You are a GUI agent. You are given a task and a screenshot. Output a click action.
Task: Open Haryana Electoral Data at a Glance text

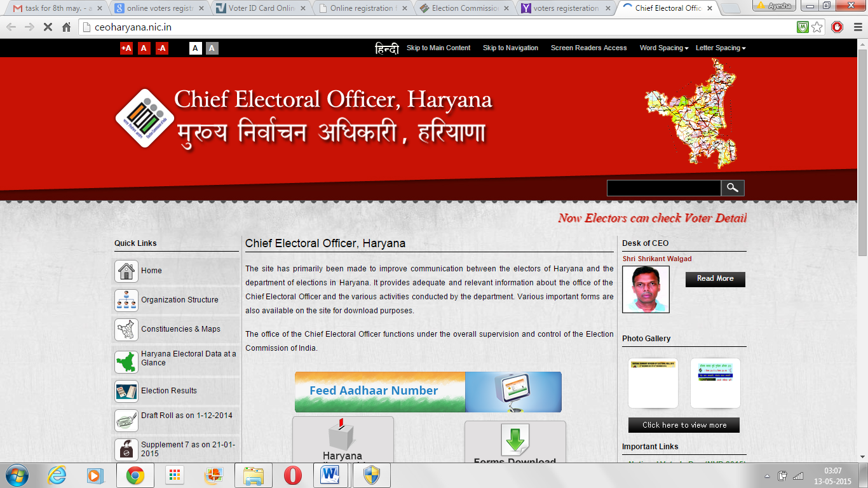click(x=189, y=358)
